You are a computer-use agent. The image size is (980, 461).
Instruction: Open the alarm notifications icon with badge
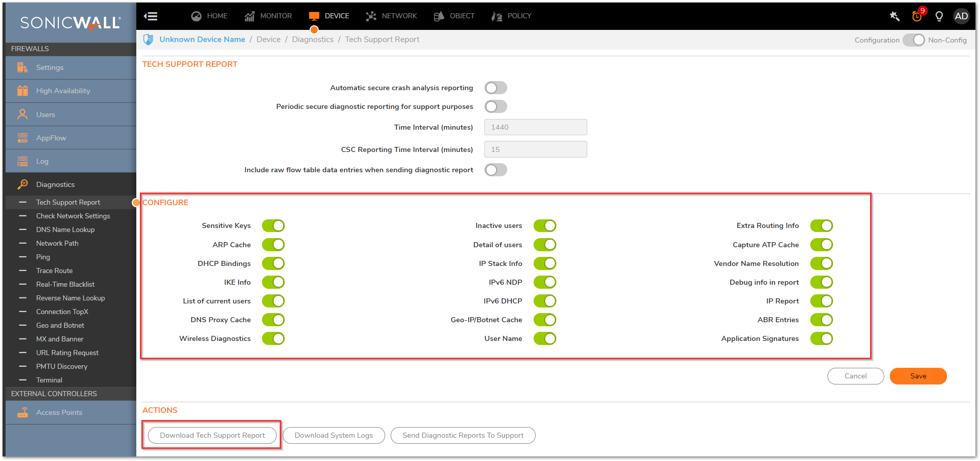point(918,15)
